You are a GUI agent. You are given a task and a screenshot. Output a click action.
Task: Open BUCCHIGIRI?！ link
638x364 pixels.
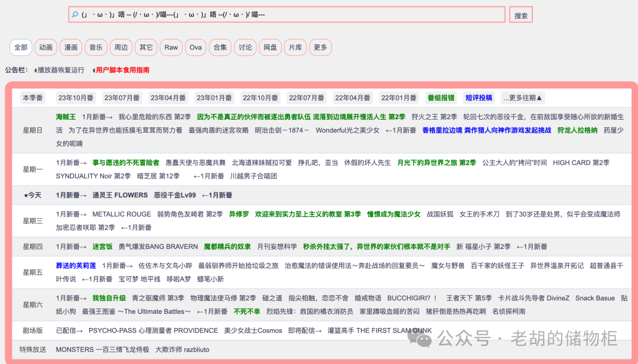tap(412, 298)
